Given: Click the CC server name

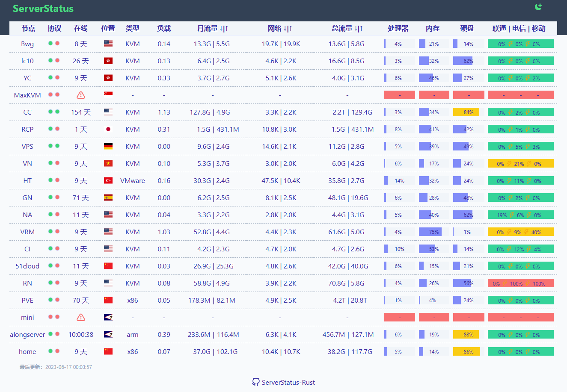Looking at the screenshot, I should pyautogui.click(x=27, y=112).
